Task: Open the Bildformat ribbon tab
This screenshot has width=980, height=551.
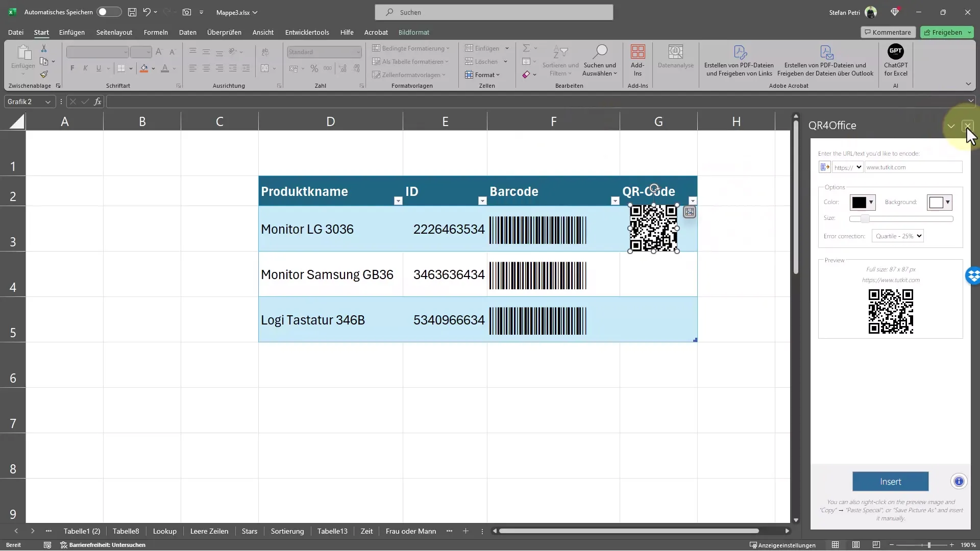Action: (414, 32)
